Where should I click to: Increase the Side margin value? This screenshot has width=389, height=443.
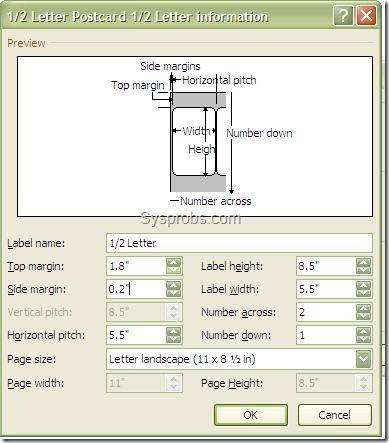click(173, 285)
